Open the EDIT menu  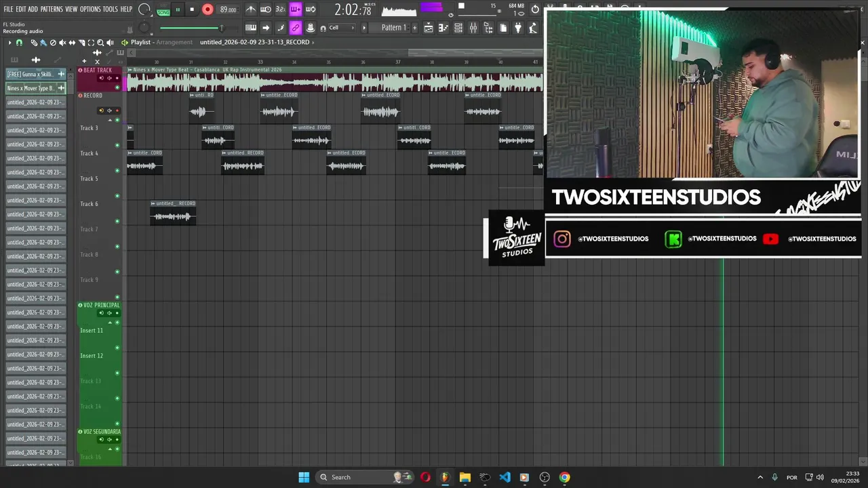[21, 9]
